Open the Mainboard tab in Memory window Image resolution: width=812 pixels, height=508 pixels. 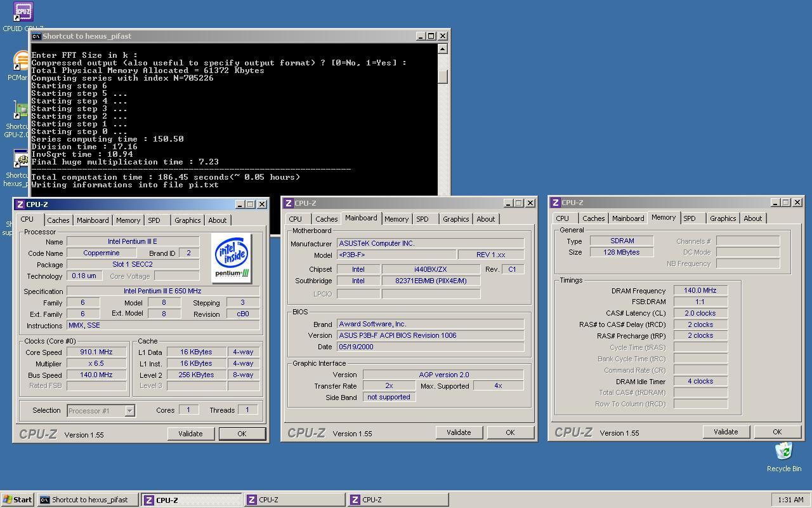click(628, 218)
